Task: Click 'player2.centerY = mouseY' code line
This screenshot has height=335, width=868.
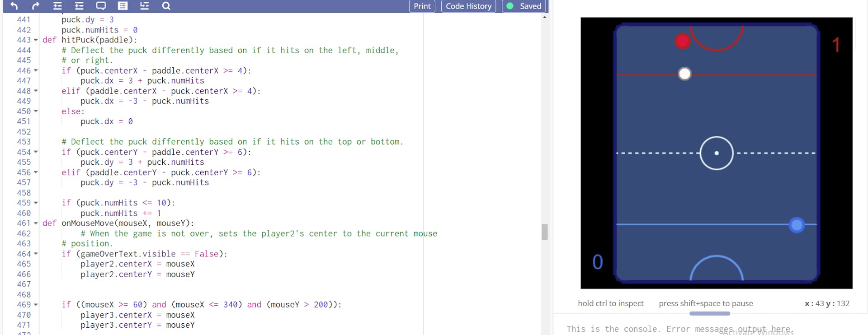Action: (137, 275)
